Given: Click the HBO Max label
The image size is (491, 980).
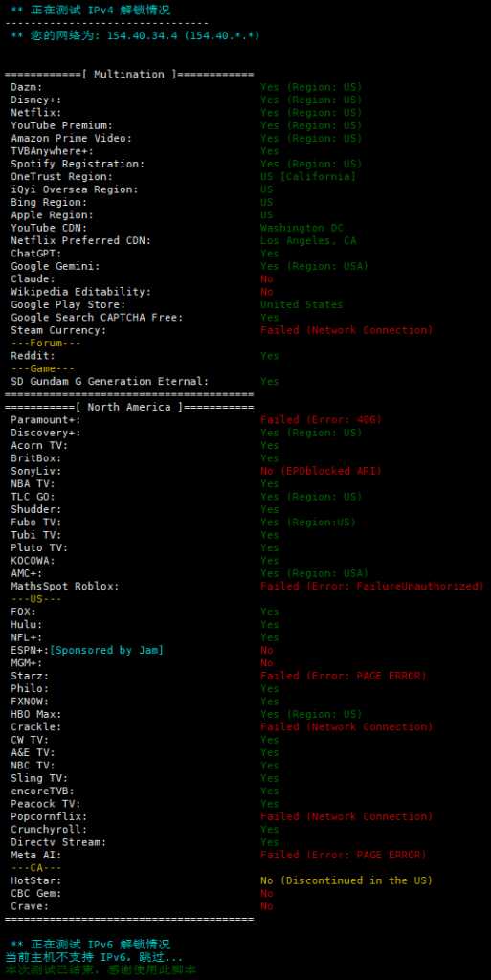Looking at the screenshot, I should click(35, 714).
